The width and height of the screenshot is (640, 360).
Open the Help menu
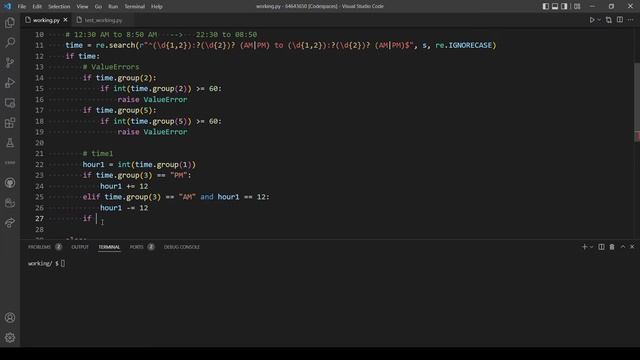(x=157, y=7)
